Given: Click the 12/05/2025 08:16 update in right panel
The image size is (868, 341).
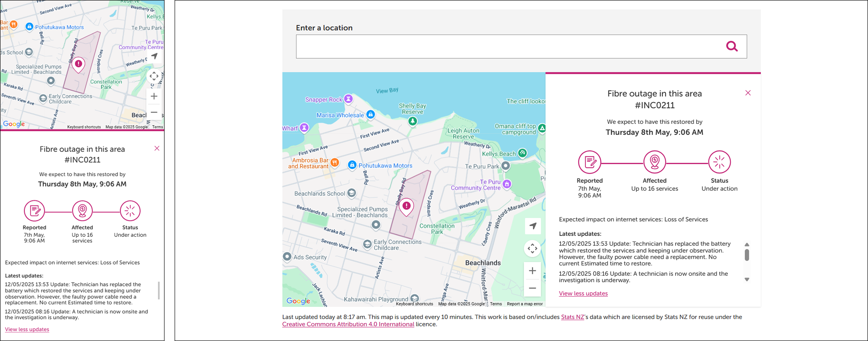Looking at the screenshot, I should point(643,277).
